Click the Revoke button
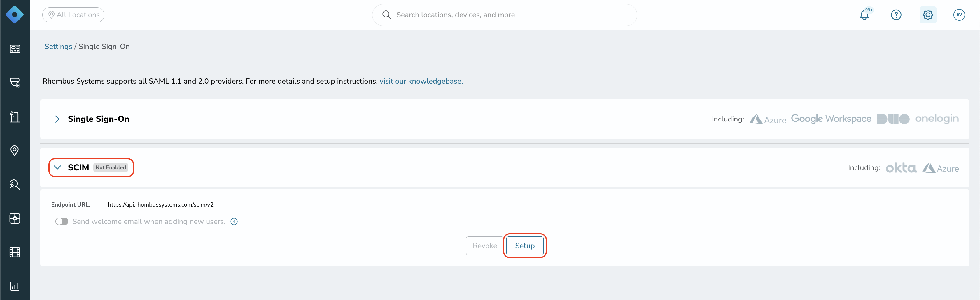Image resolution: width=980 pixels, height=300 pixels. [x=485, y=246]
